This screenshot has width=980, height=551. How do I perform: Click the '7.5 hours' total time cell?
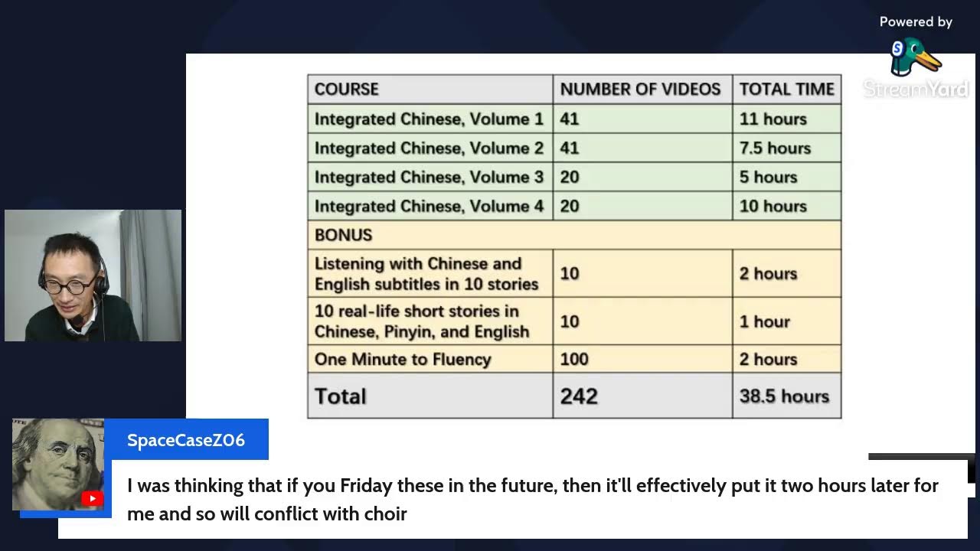pos(787,148)
